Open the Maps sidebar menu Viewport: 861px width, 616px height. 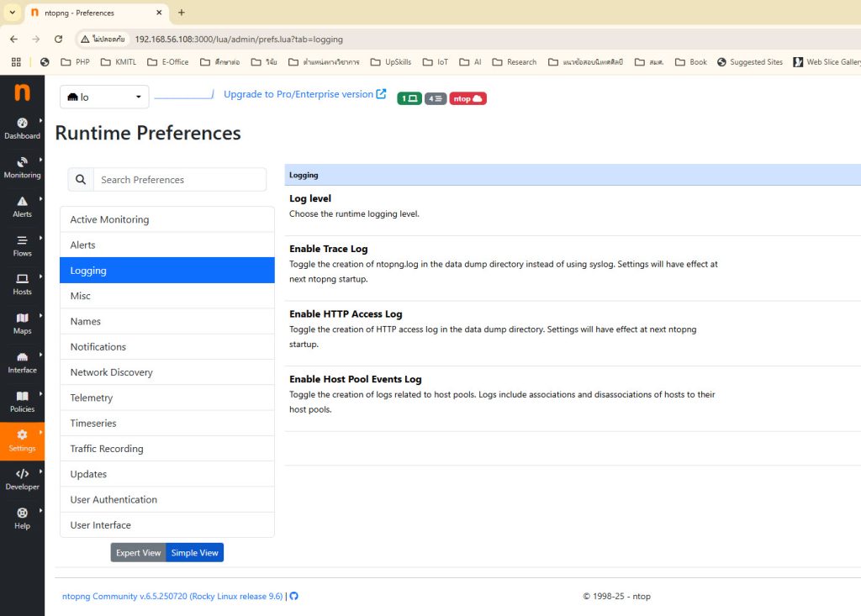22,324
